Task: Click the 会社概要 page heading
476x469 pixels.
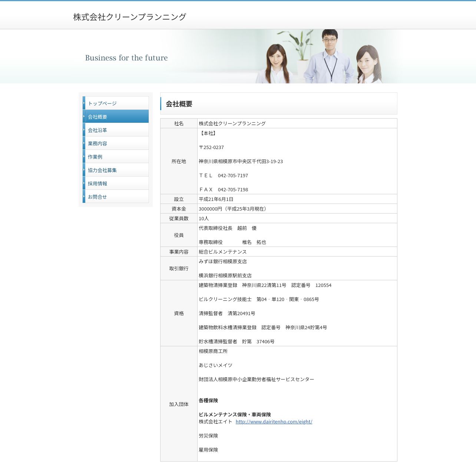Action: coord(179,104)
